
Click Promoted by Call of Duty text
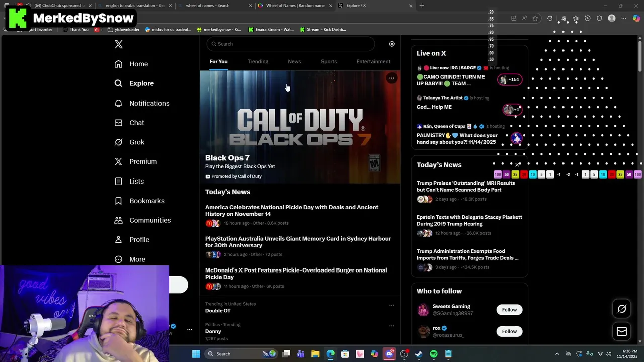(236, 176)
